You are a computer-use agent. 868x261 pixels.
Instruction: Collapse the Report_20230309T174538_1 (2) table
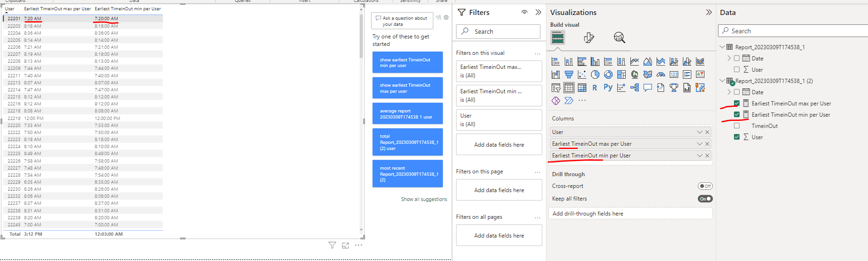tap(722, 81)
